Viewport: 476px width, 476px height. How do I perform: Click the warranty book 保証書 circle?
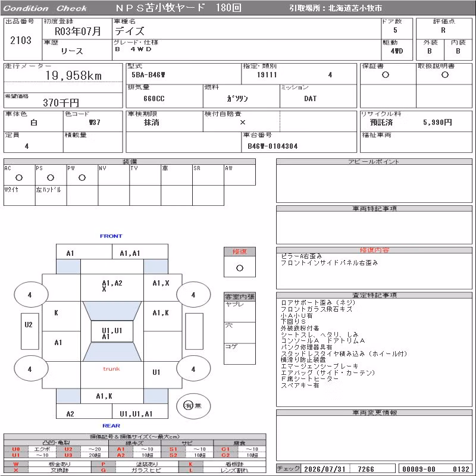(x=386, y=75)
